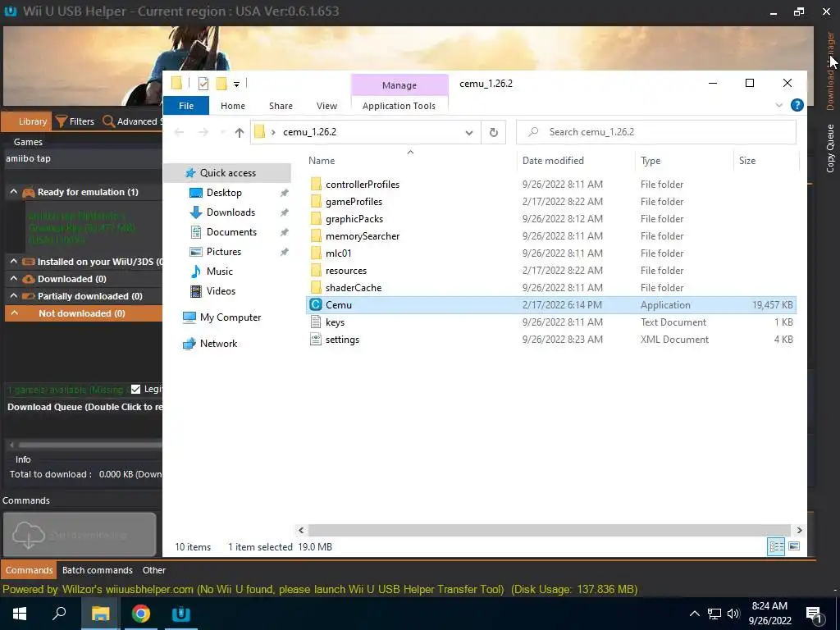Open the Share ribbon tab
The image size is (840, 630).
281,106
